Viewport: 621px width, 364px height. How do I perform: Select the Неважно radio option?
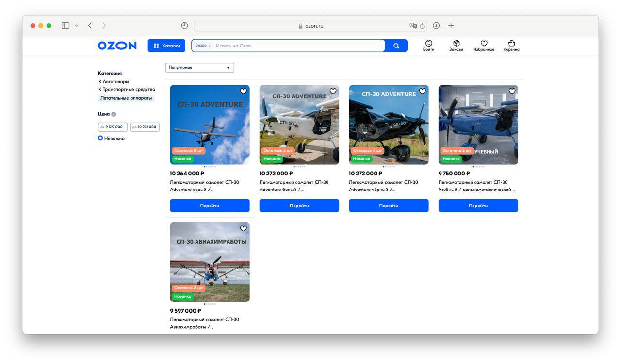pos(101,138)
